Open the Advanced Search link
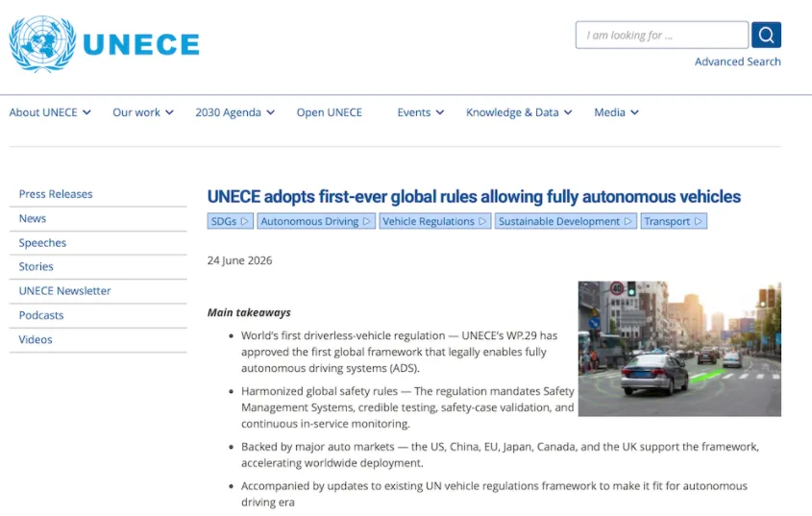This screenshot has height=516, width=812. click(x=737, y=61)
